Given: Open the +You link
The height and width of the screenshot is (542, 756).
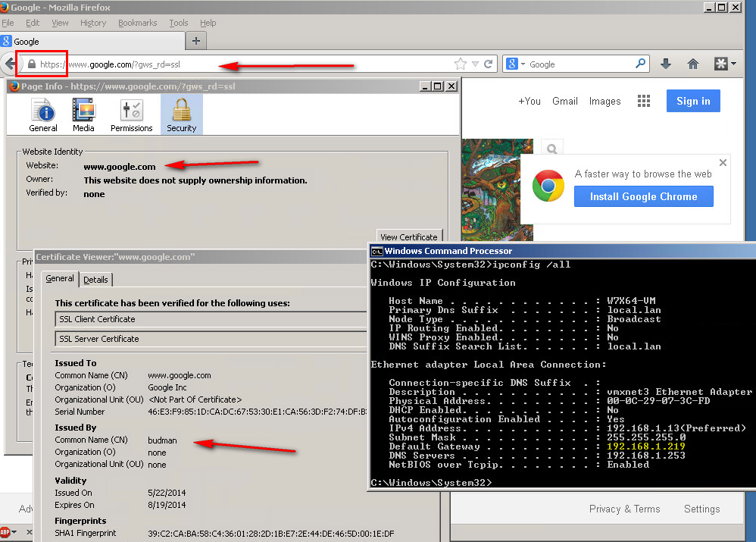Looking at the screenshot, I should (x=529, y=101).
